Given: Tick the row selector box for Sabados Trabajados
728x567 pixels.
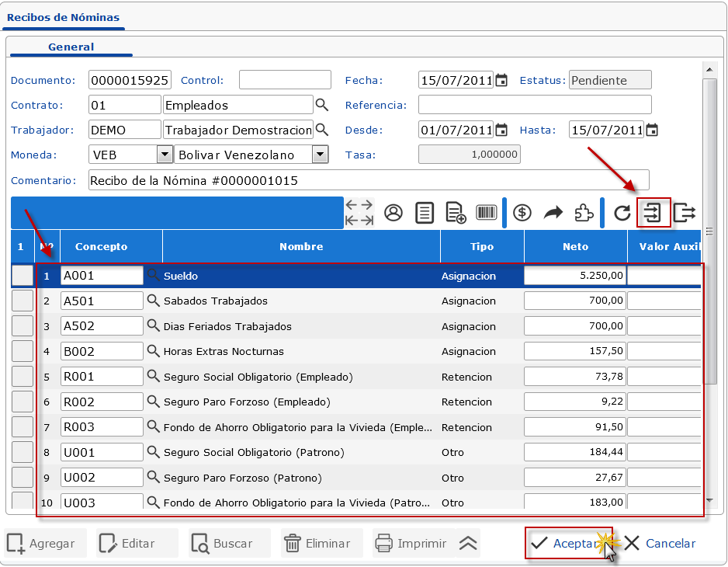Looking at the screenshot, I should 23,301.
